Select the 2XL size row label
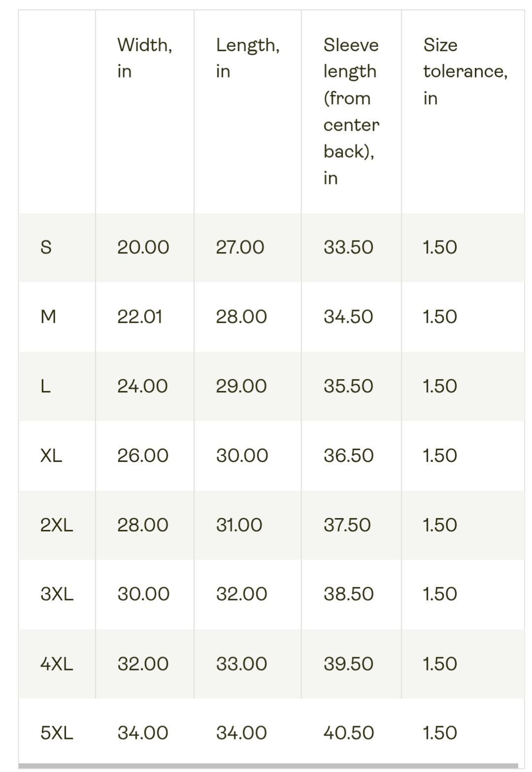The width and height of the screenshot is (532, 772). point(57,525)
